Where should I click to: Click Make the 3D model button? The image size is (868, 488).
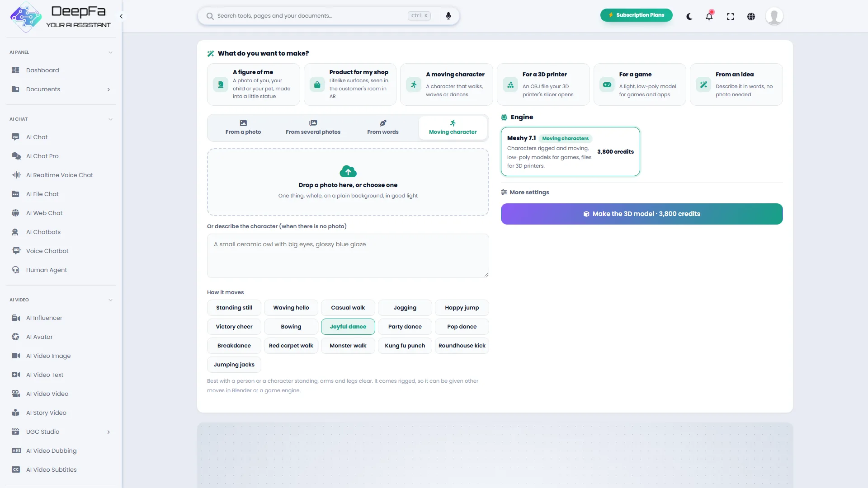(x=642, y=214)
